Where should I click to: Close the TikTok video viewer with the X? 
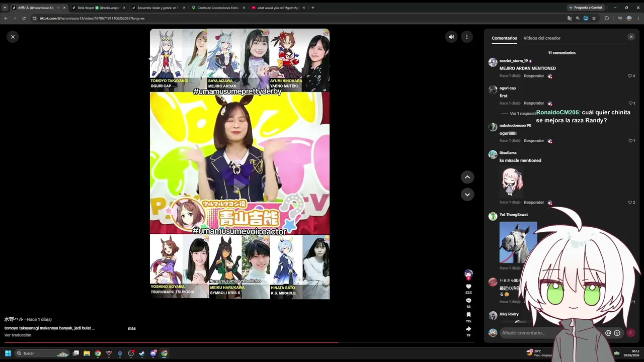coord(13,37)
